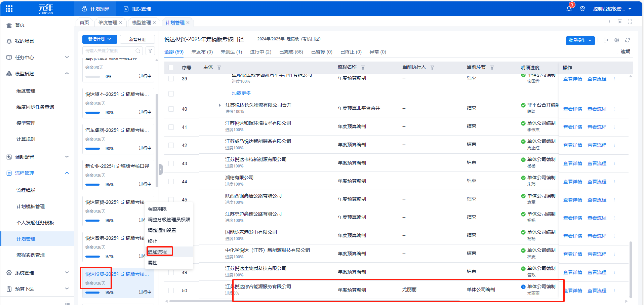The height and width of the screenshot is (305, 644).
Task: Click the refresh icon in plan header
Action: click(627, 40)
